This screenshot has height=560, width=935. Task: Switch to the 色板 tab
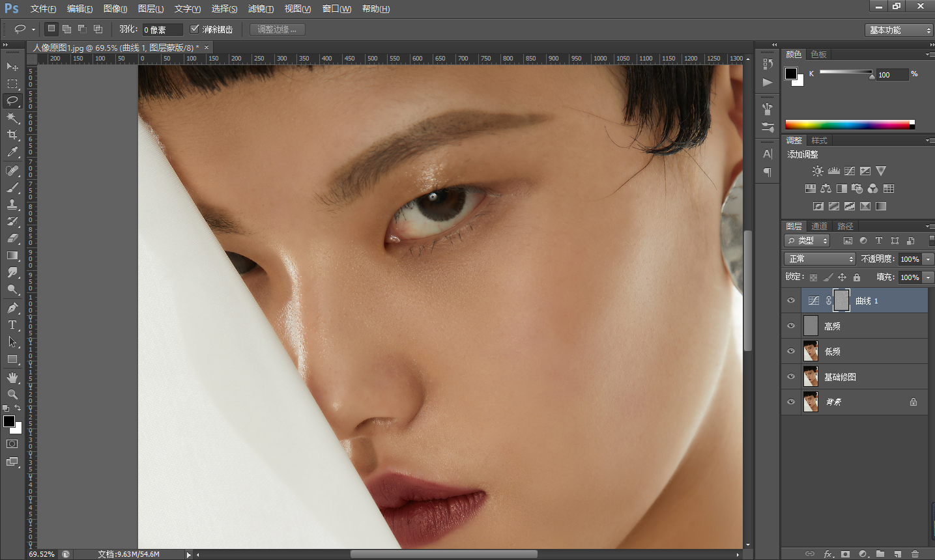tap(818, 54)
